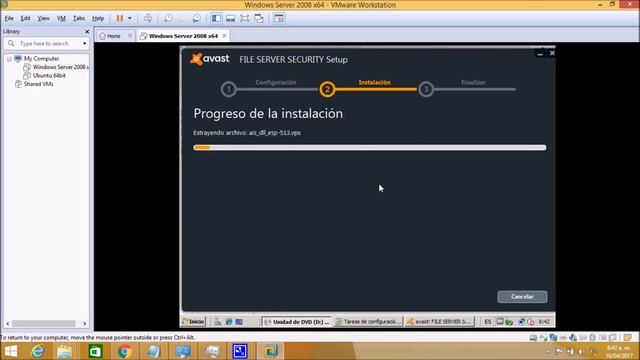This screenshot has height=360, width=640.
Task: Click step 1 Configuración circle
Action: (229, 89)
